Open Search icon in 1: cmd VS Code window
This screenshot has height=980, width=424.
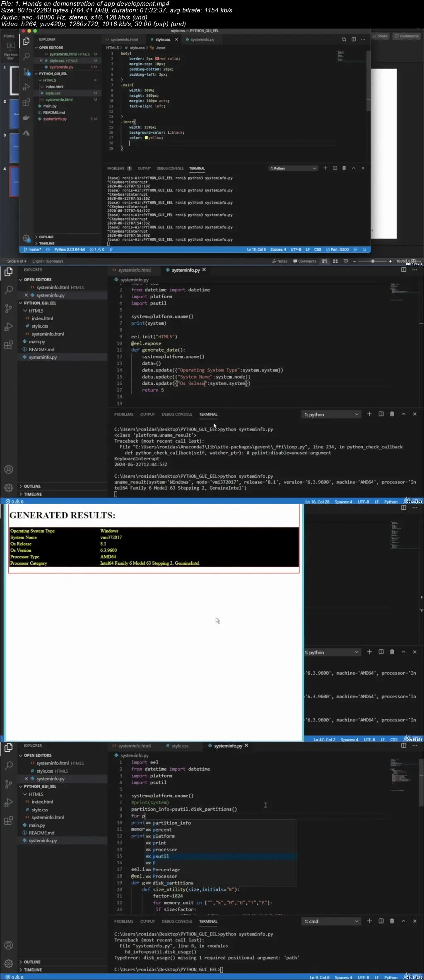point(8,765)
